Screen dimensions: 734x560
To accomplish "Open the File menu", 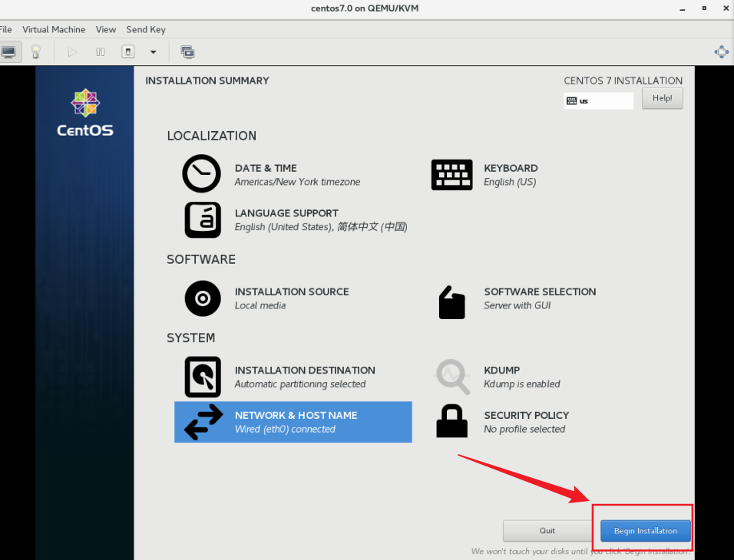I will point(5,29).
